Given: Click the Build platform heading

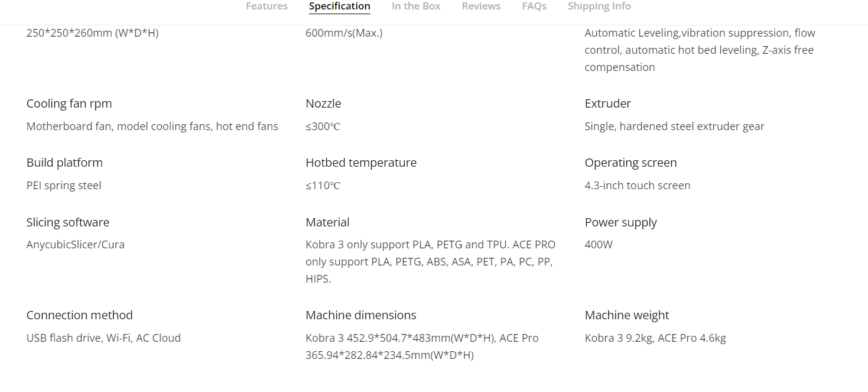Looking at the screenshot, I should point(64,163).
